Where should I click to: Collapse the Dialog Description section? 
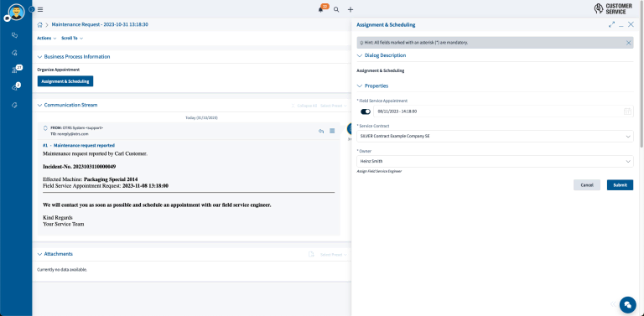point(360,55)
